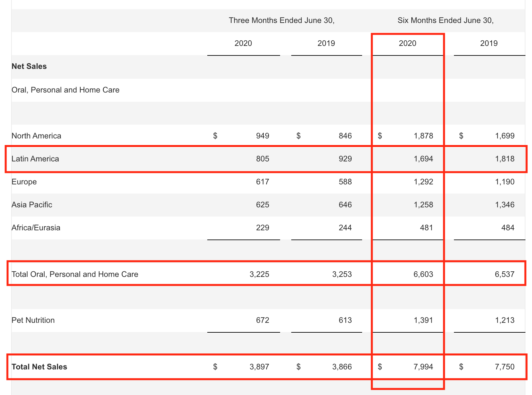Viewport: 532px width, 395px height.
Task: Click Six Months Ended June 30 header
Action: (445, 20)
